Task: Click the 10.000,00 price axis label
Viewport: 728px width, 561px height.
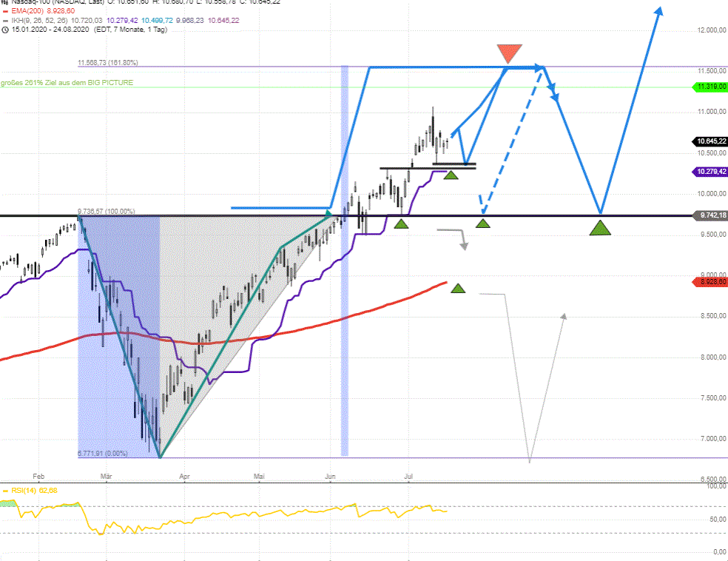Action: (x=712, y=194)
